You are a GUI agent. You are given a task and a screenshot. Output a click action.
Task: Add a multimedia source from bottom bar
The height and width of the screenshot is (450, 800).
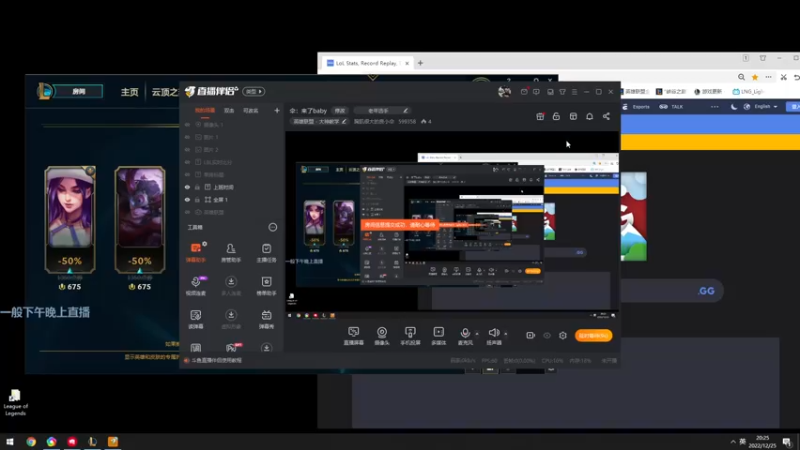(x=438, y=336)
